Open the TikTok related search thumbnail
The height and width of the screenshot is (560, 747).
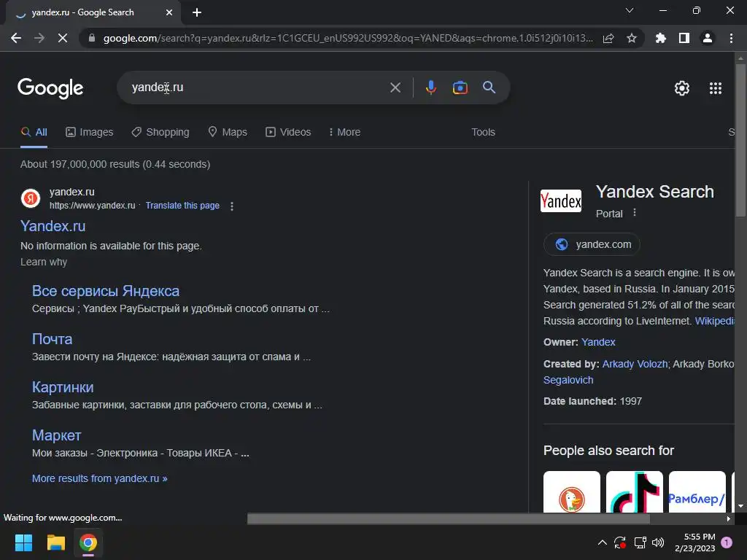635,492
